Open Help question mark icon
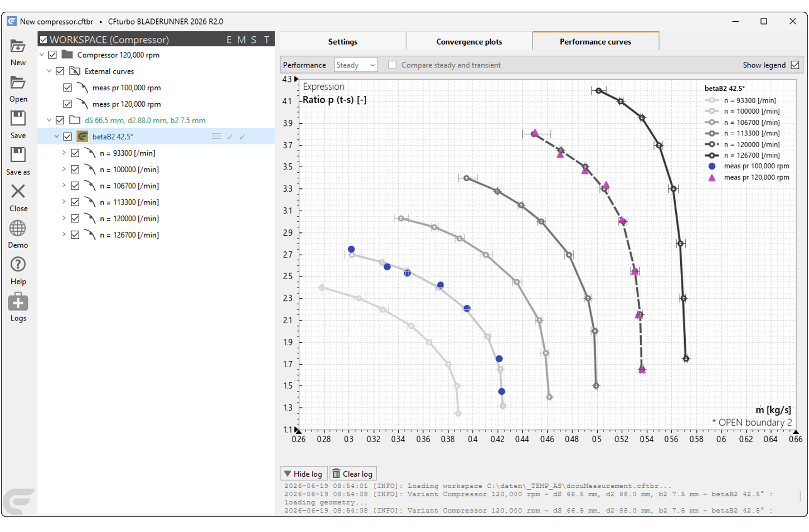The height and width of the screenshot is (532, 809). [x=18, y=264]
